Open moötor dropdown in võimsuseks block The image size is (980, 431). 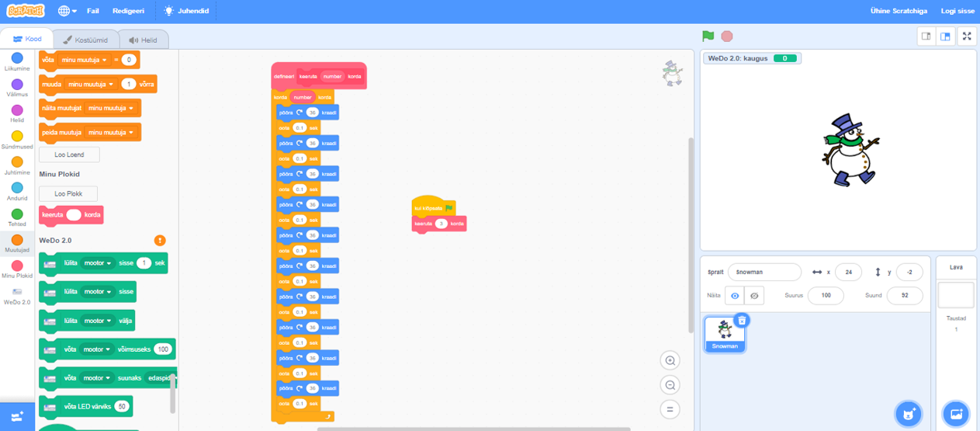[97, 349]
